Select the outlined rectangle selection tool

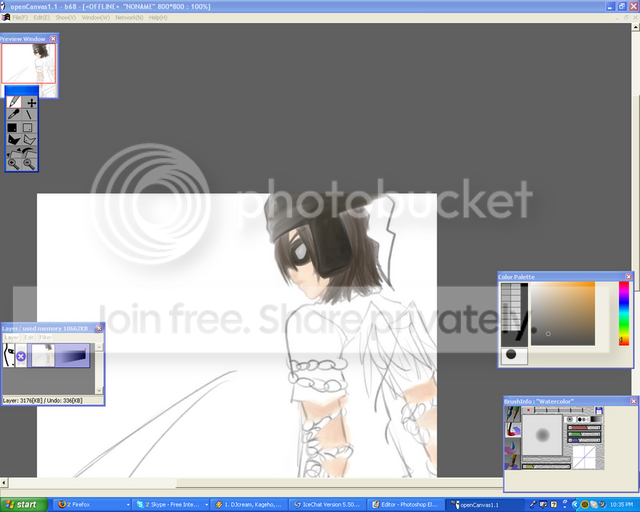tap(28, 127)
